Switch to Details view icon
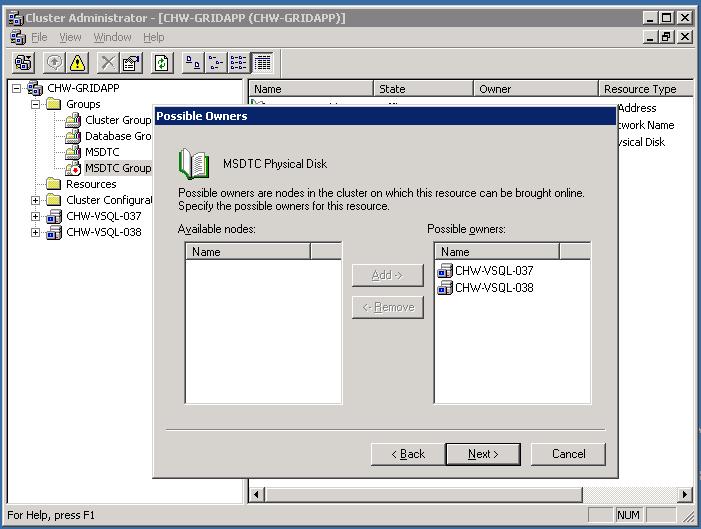 pyautogui.click(x=262, y=62)
